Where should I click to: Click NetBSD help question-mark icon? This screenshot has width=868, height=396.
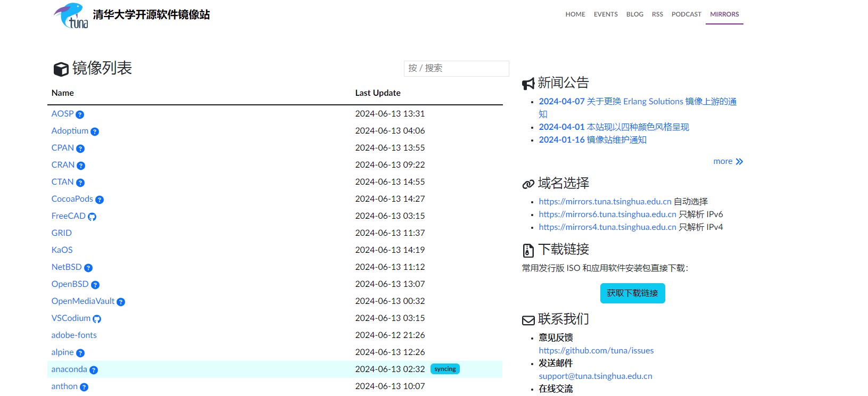click(x=88, y=268)
